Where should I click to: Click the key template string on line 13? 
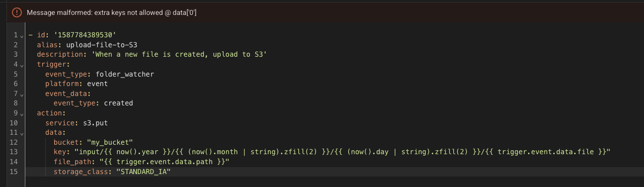(x=342, y=152)
